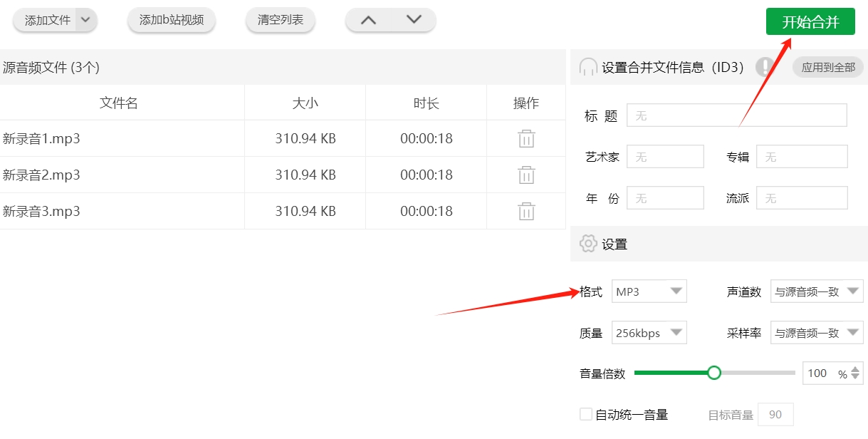Delete 新录音1.mp3 using its trash icon
This screenshot has height=439, width=868.
click(x=526, y=138)
